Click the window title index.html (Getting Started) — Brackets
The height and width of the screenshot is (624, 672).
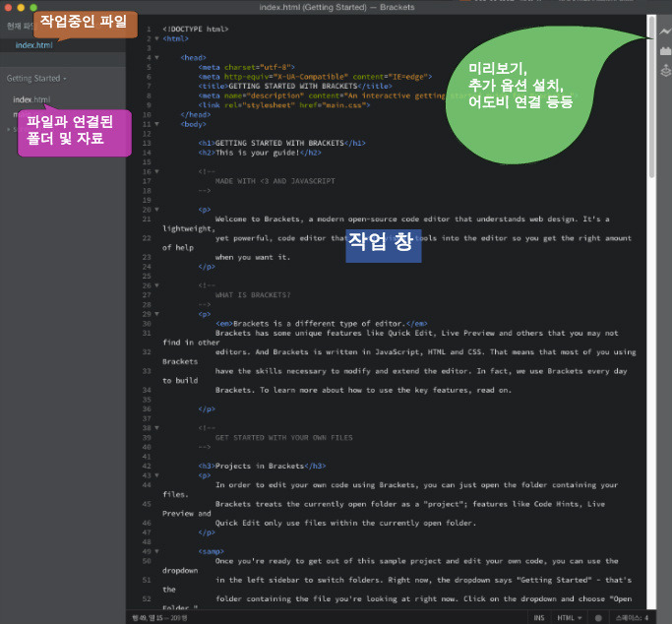tap(336, 7)
